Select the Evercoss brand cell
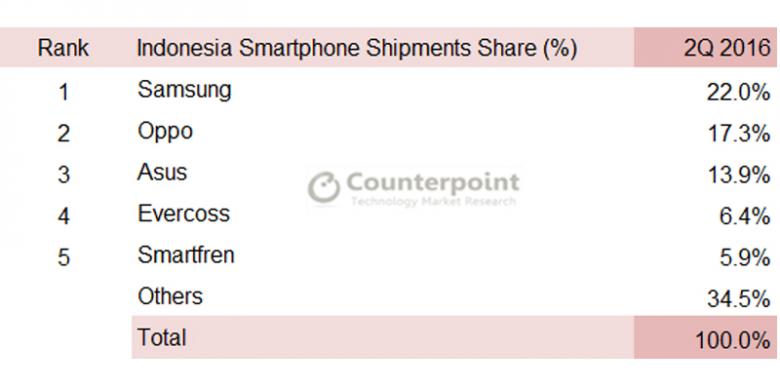This screenshot has width=780, height=390. [x=184, y=214]
